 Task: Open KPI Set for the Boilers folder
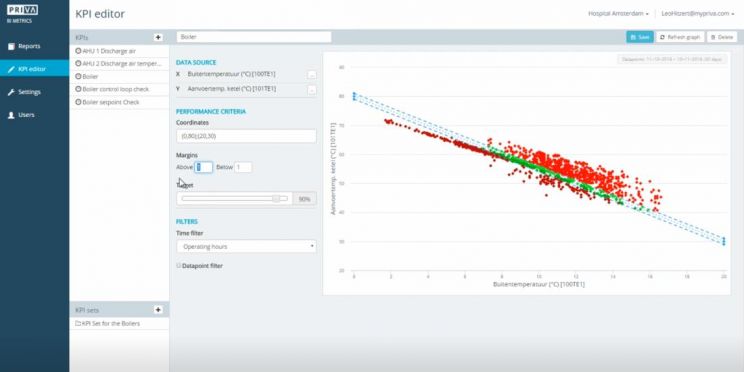point(119,324)
